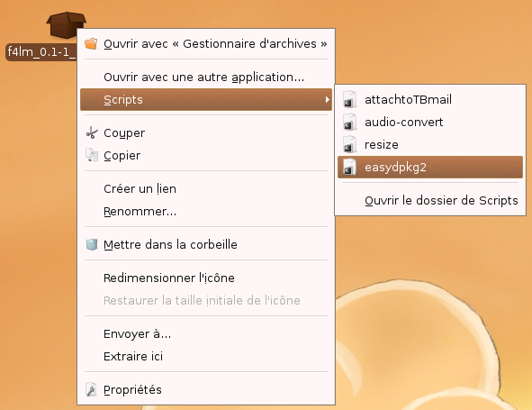This screenshot has height=410, width=532.
Task: Click the f4lm_0.1-1_ file name label
Action: tap(41, 52)
